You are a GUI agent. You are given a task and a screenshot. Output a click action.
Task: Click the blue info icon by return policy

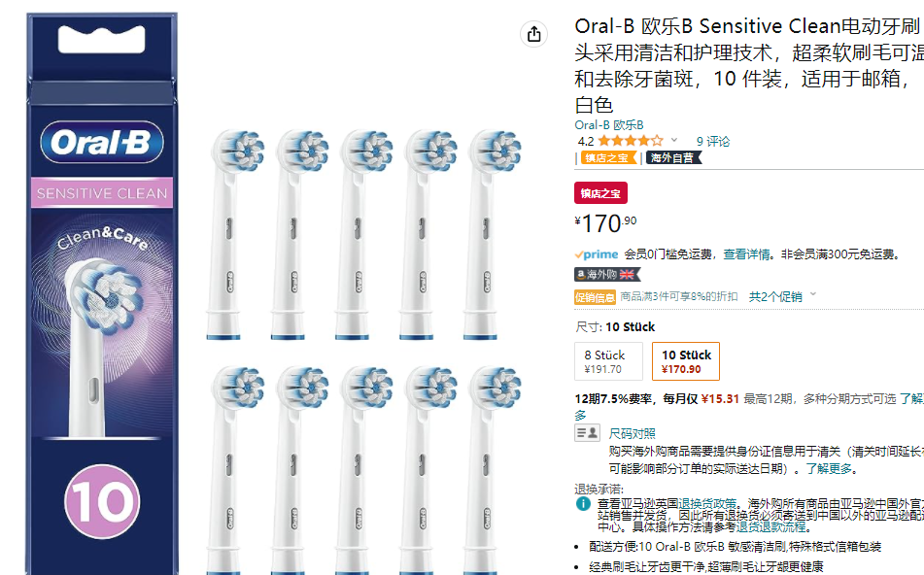(x=583, y=504)
